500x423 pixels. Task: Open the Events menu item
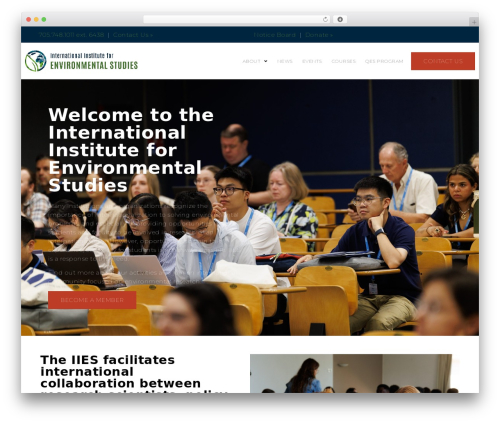coord(312,61)
